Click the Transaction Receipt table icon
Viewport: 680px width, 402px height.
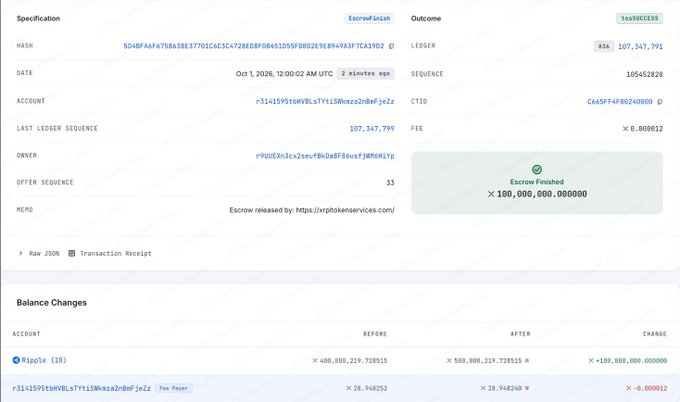(x=72, y=253)
